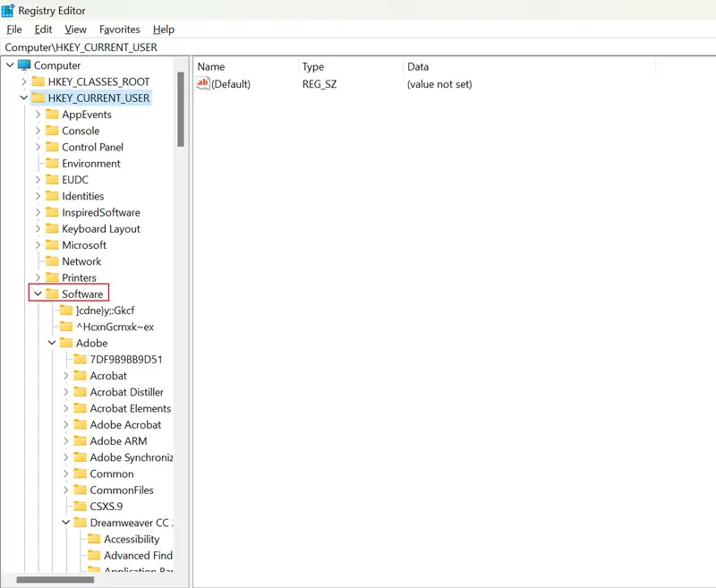Open the Favorites menu
Screen dimensions: 716x588
tap(119, 30)
